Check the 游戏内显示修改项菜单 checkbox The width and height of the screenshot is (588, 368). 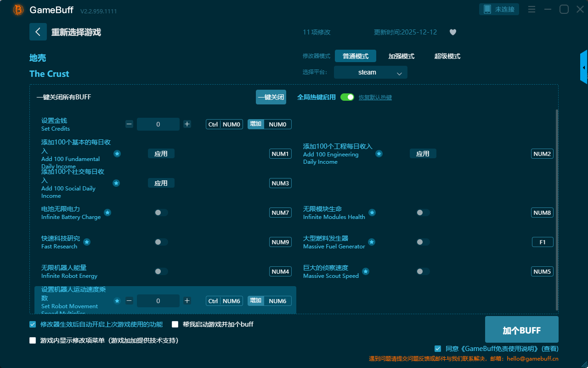pyautogui.click(x=33, y=340)
